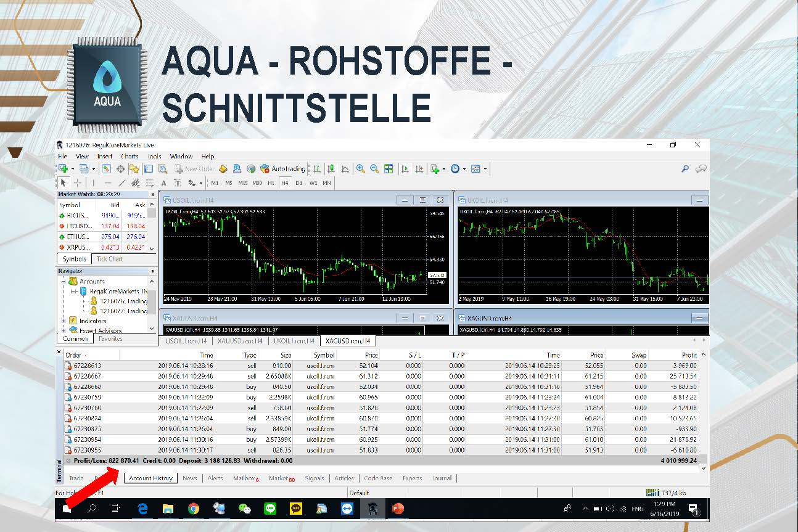The image size is (798, 532).
Task: Select the XAUUSD.f.rcm,H4 chart tab
Action: (241, 341)
